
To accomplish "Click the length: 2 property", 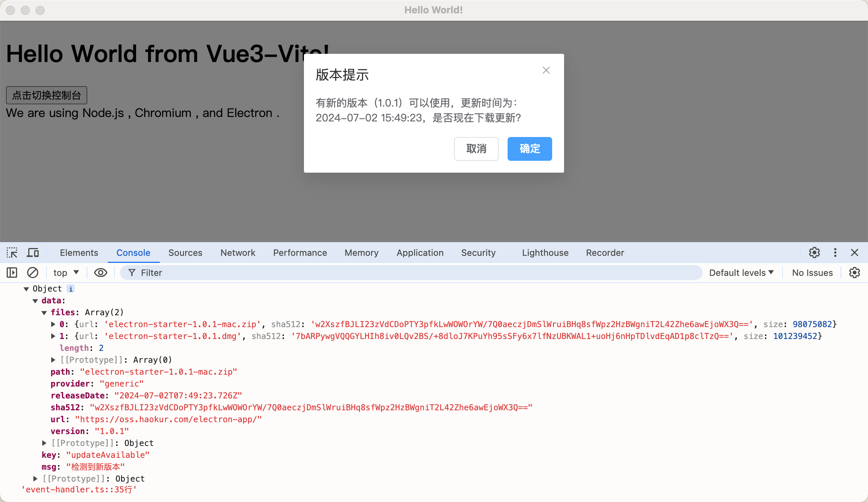I will [x=82, y=348].
